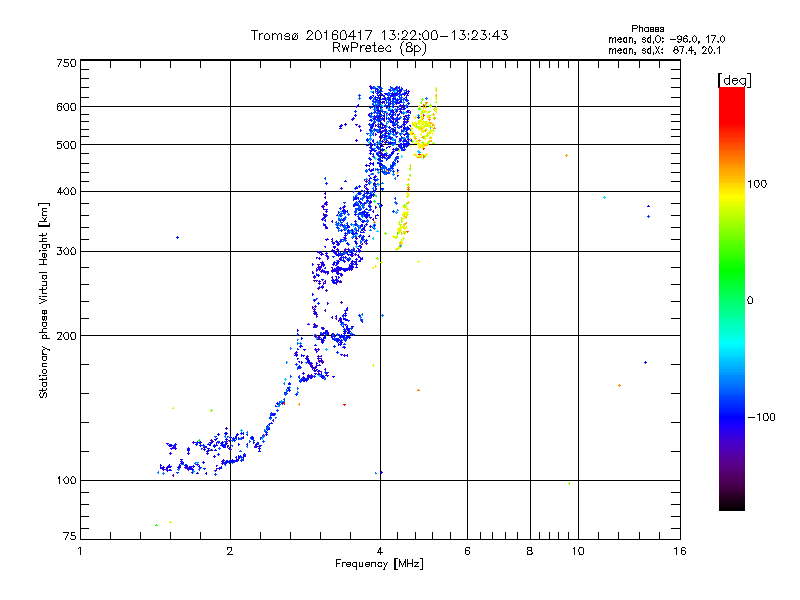Click the y-axis tick label '500'
The height and width of the screenshot is (600, 800).
(x=66, y=145)
